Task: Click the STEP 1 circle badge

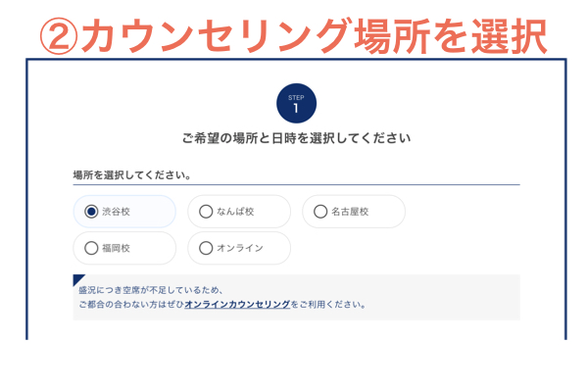Action: pos(296,103)
